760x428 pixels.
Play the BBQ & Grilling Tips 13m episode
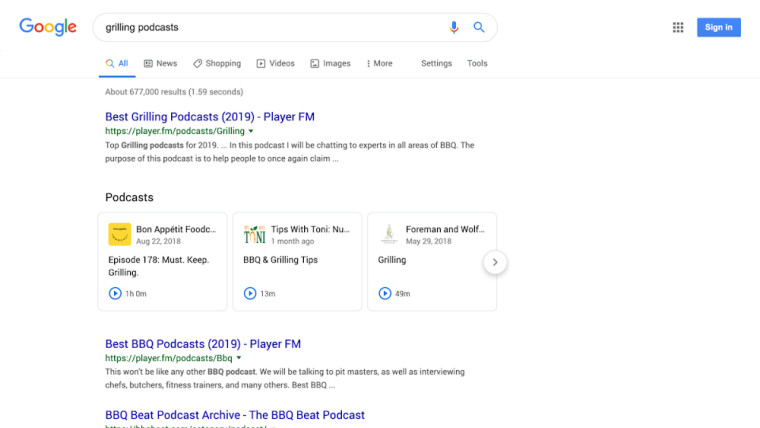tap(250, 293)
